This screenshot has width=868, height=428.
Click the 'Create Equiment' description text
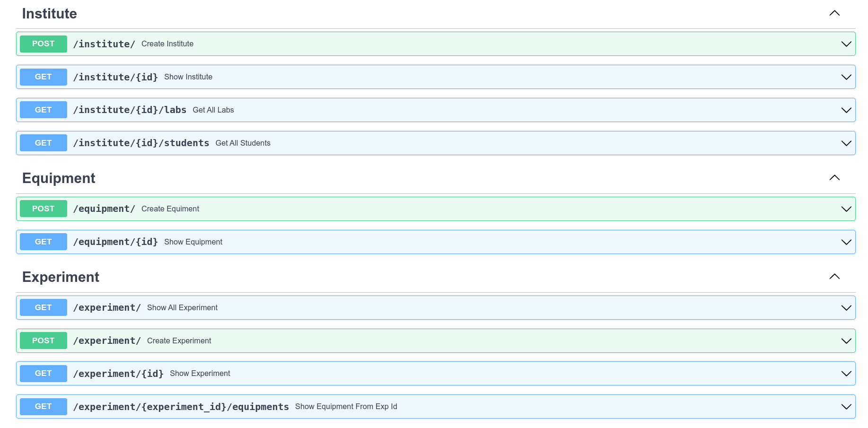click(170, 209)
